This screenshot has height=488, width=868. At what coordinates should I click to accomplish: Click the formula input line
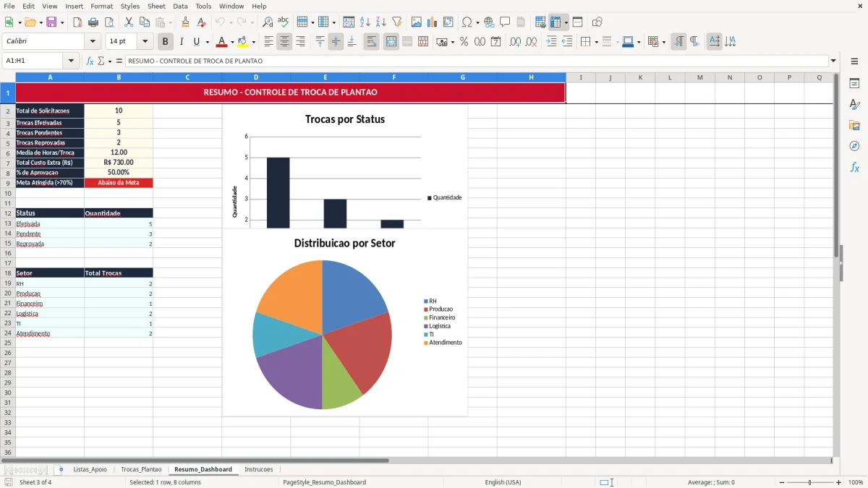477,61
